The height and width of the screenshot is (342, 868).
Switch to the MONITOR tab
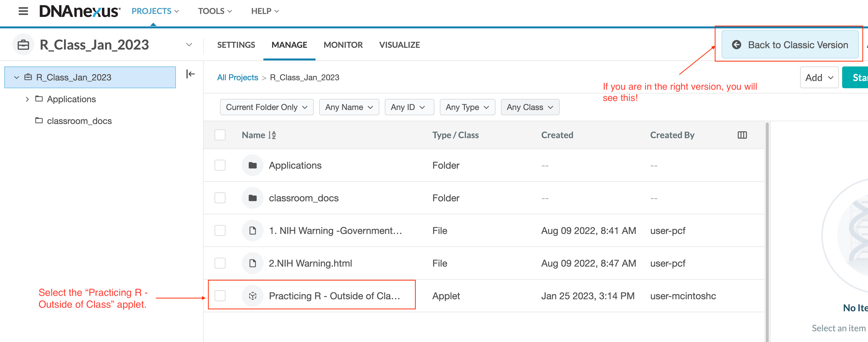click(x=343, y=45)
